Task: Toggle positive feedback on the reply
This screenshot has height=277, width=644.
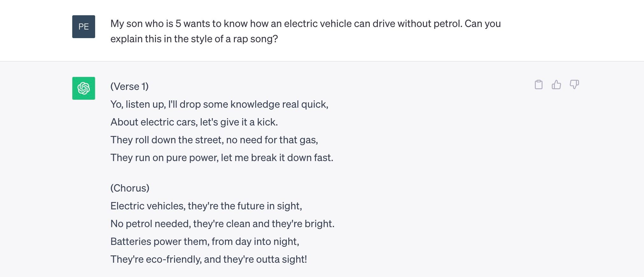Action: [x=557, y=85]
